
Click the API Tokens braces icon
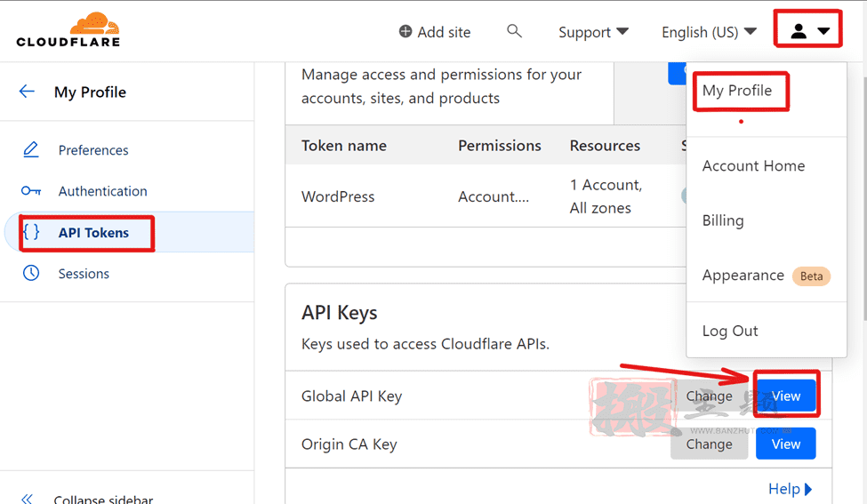31,232
